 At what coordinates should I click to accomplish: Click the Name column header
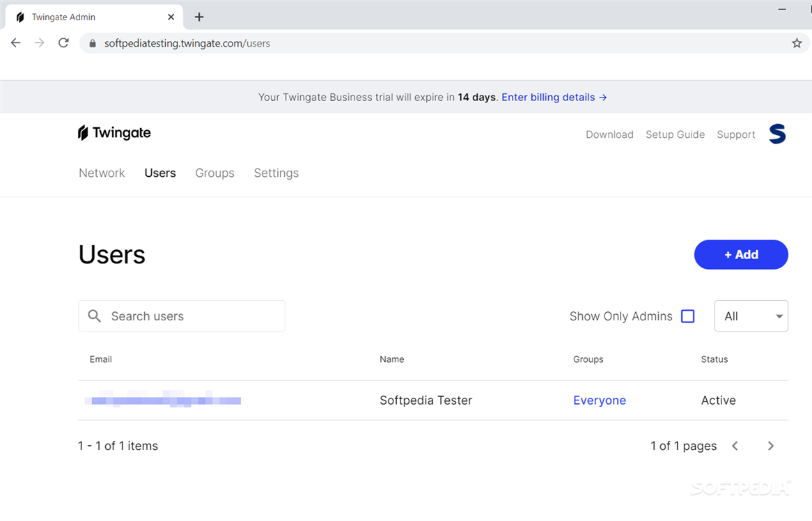pos(391,359)
